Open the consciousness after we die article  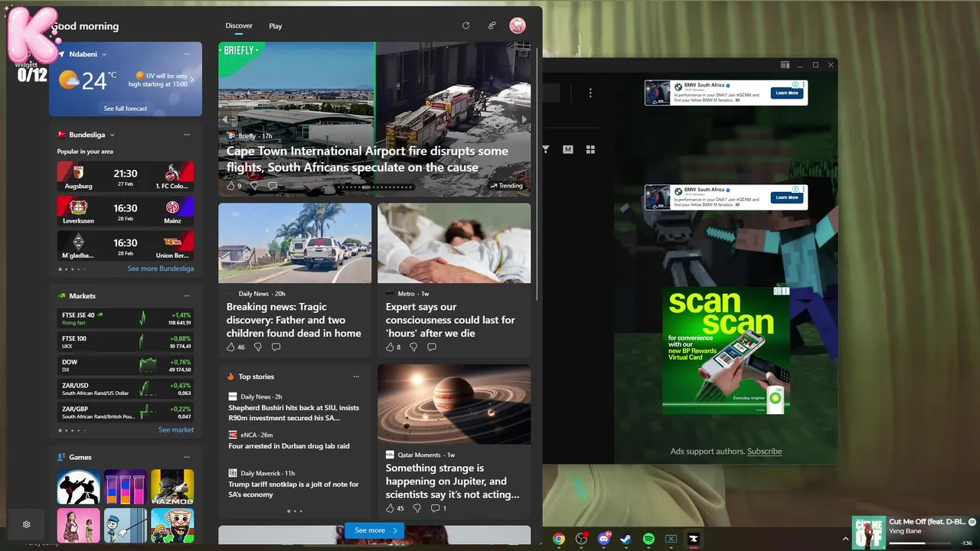click(450, 320)
